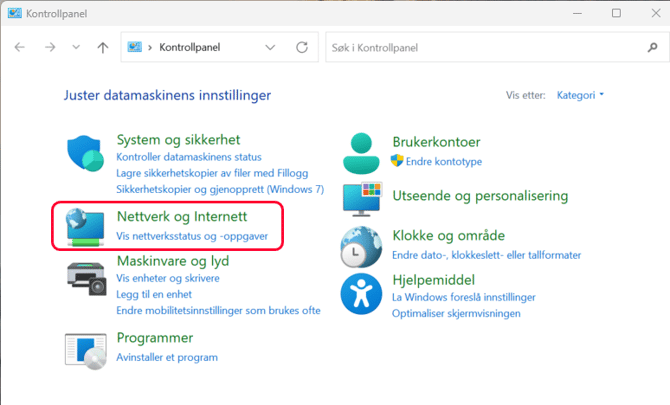Click Kontroller datamaskinens status
The width and height of the screenshot is (670, 405).
189,157
